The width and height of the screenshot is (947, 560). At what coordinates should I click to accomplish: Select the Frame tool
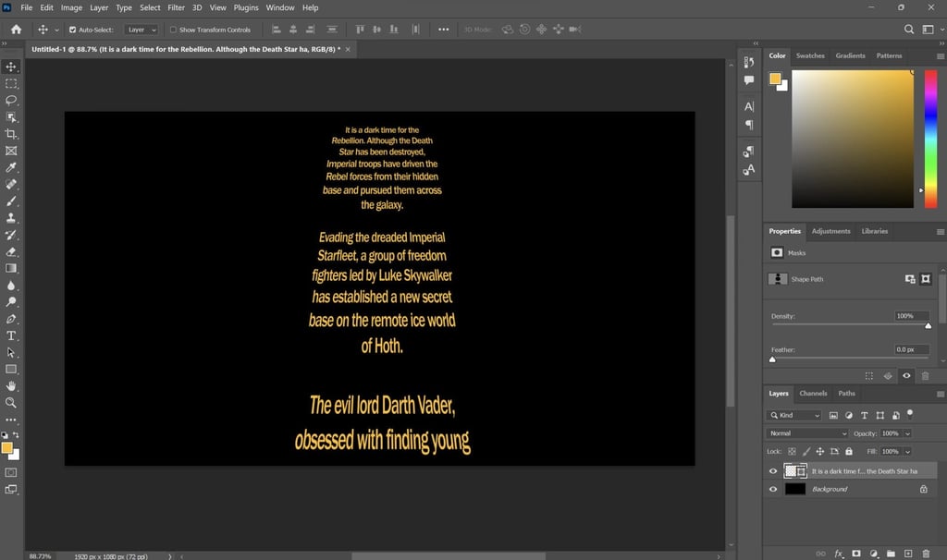click(11, 151)
